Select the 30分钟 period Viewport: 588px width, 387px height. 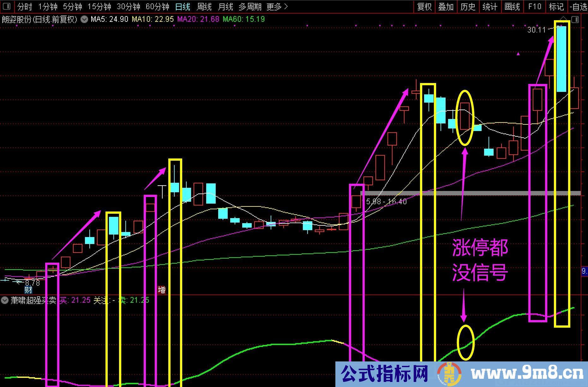(x=128, y=6)
